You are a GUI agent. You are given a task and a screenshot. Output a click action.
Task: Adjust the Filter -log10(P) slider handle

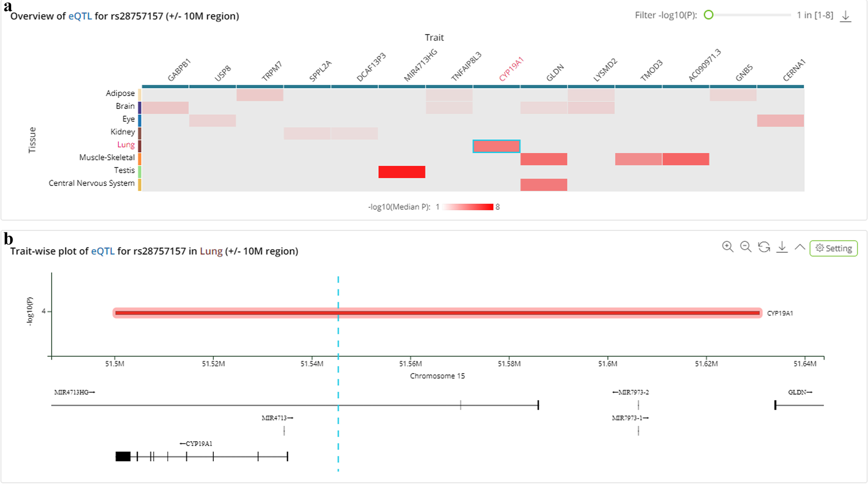tap(709, 15)
